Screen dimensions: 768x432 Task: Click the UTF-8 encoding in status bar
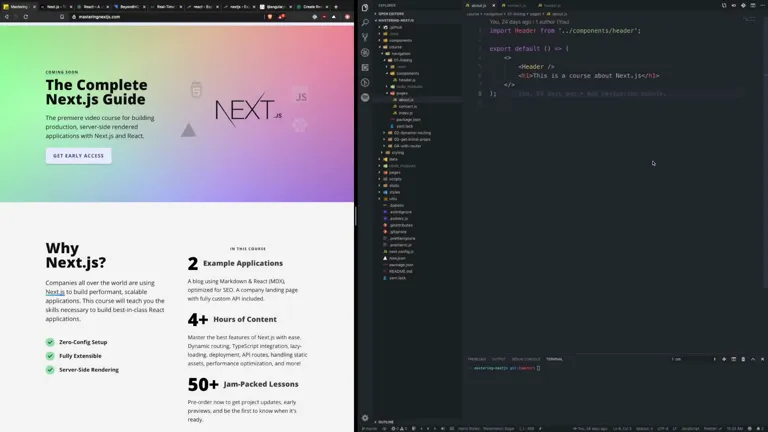(x=663, y=429)
